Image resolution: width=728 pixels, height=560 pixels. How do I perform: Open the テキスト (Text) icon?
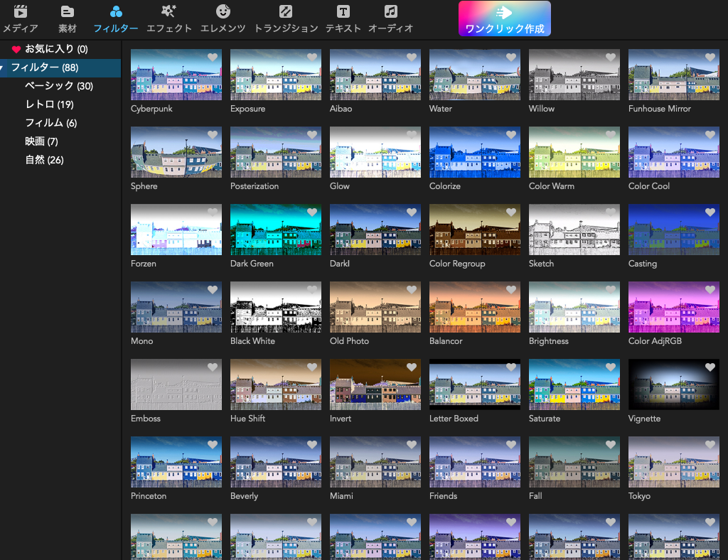pyautogui.click(x=343, y=12)
